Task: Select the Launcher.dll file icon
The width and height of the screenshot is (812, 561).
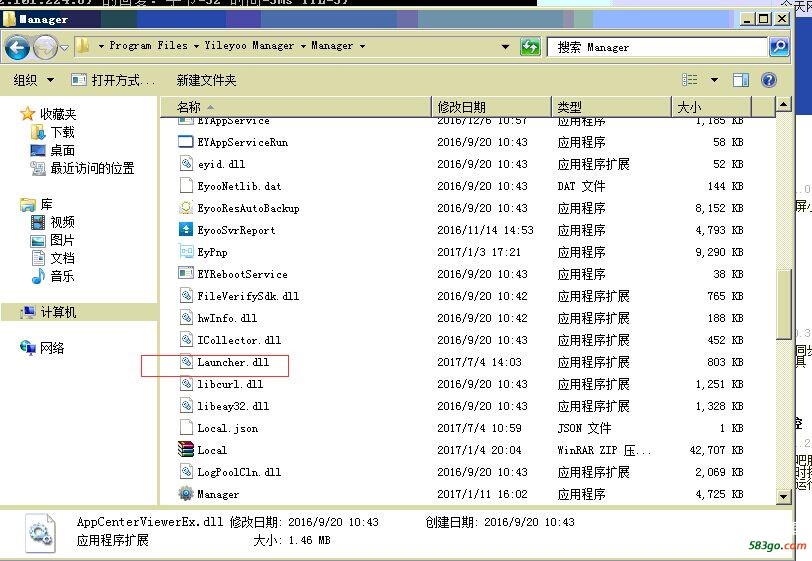Action: 186,362
